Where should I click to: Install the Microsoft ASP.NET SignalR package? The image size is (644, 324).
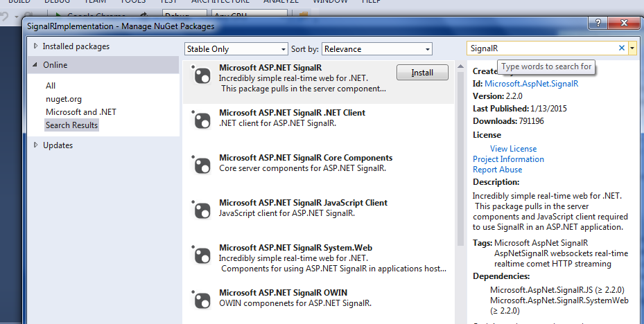[x=422, y=73]
